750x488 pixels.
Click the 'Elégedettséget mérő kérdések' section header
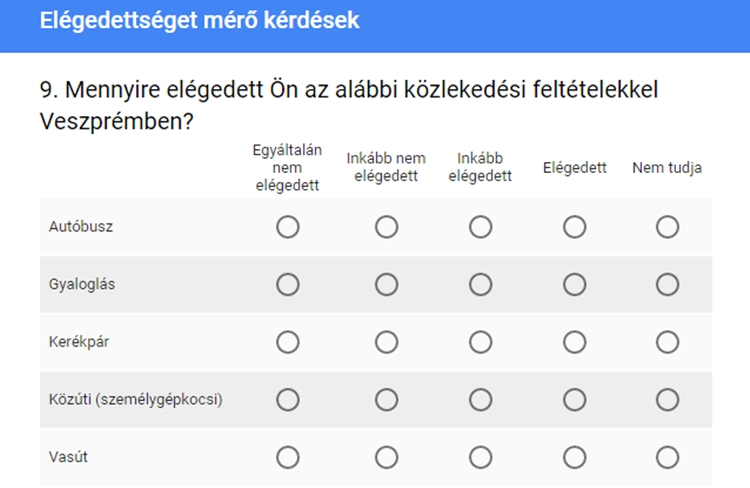coord(200,21)
